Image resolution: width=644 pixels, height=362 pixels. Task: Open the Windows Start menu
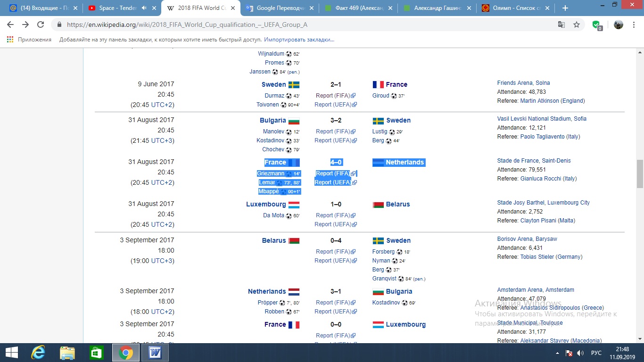pyautogui.click(x=12, y=353)
